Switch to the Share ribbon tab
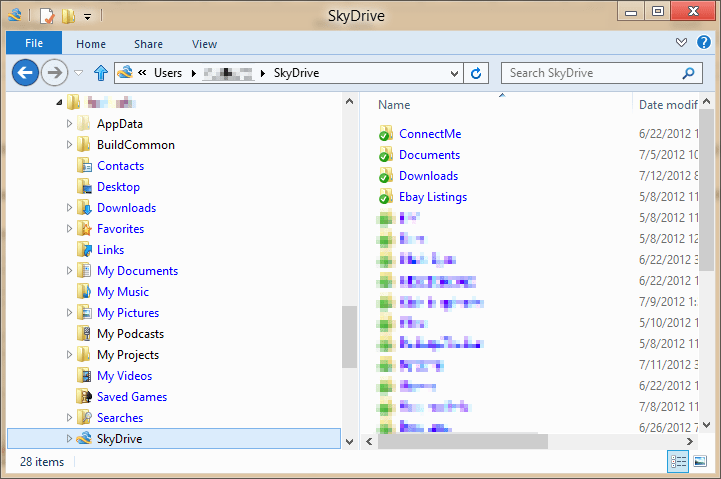 [148, 44]
